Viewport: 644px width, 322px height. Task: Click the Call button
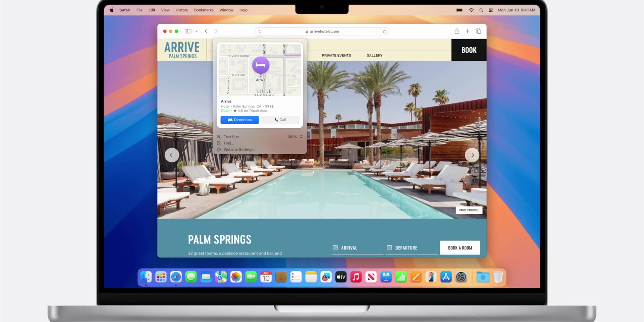point(280,120)
